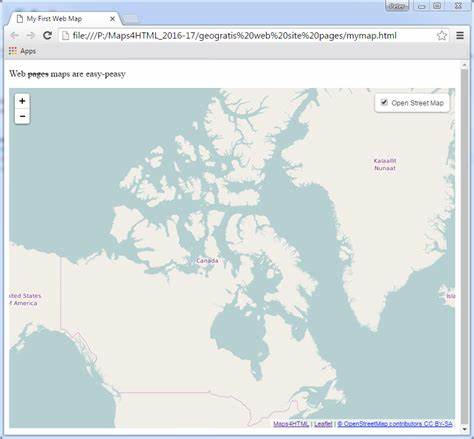
Task: Click the heading text 'maps are easy-peasy'
Action: [x=88, y=74]
